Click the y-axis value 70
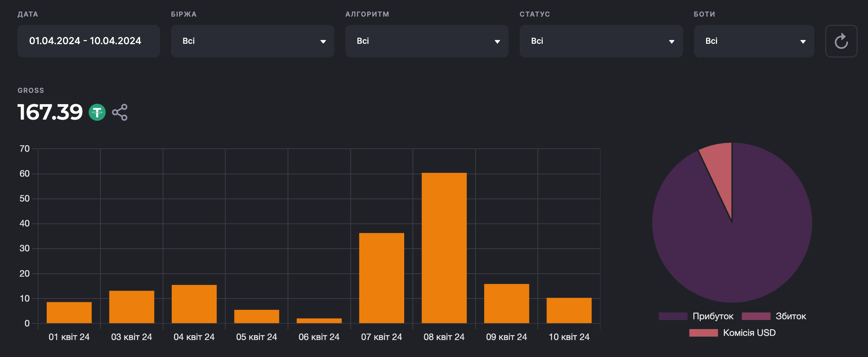This screenshot has width=868, height=357. pos(25,149)
